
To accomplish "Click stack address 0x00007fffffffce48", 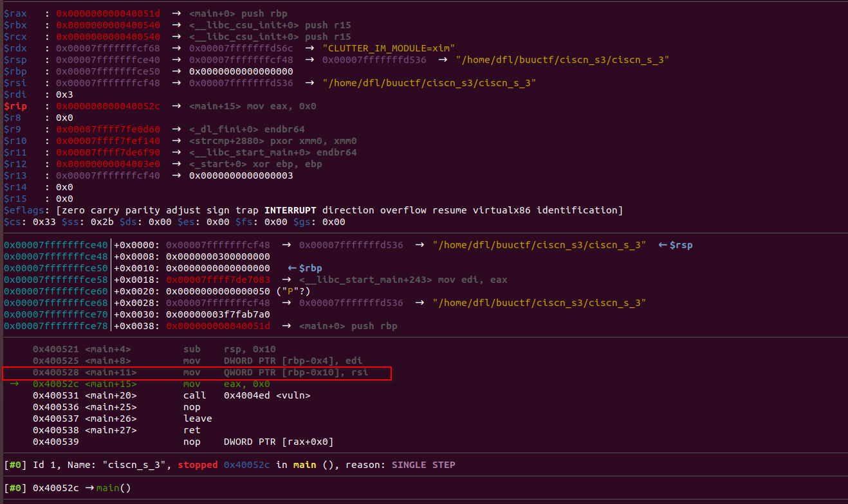I will coord(57,256).
